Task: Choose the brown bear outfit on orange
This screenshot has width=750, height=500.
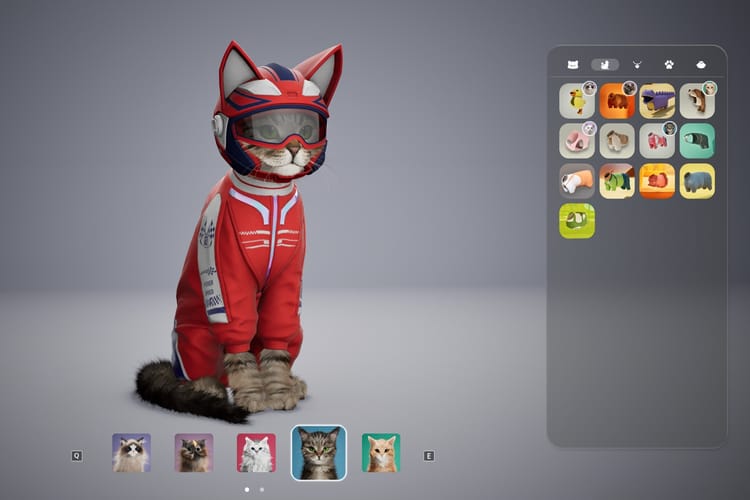Action: pyautogui.click(x=617, y=101)
